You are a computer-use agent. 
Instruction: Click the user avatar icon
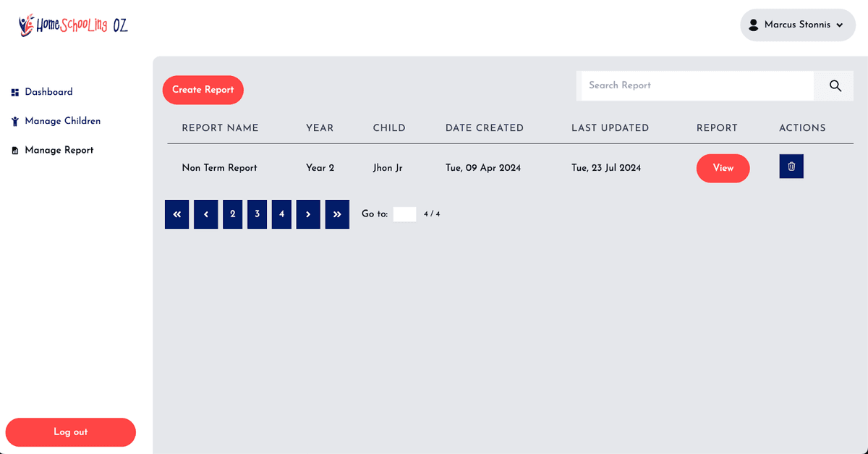click(753, 25)
